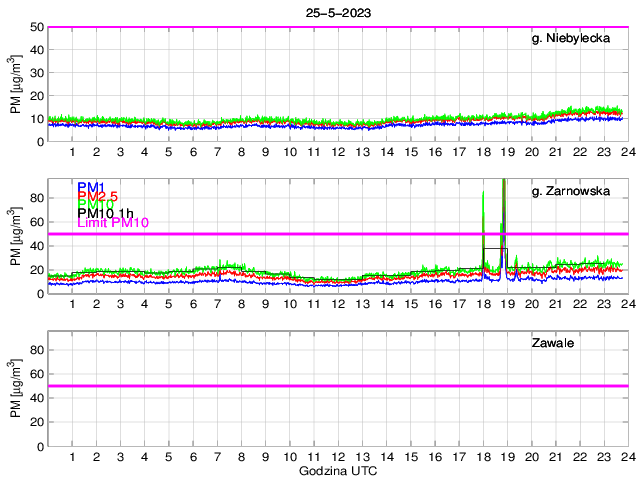
Task: Click the 50 y-axis value on Niebylecka chart
Action: click(x=37, y=27)
